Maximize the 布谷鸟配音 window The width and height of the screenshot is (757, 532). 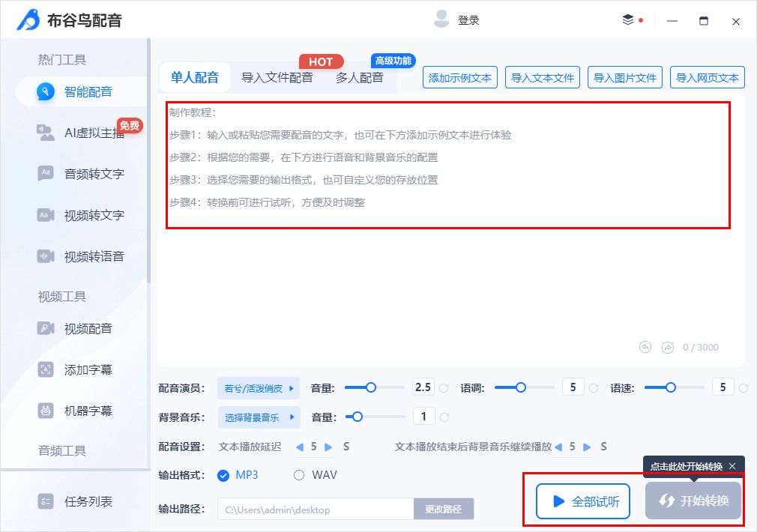pos(704,21)
